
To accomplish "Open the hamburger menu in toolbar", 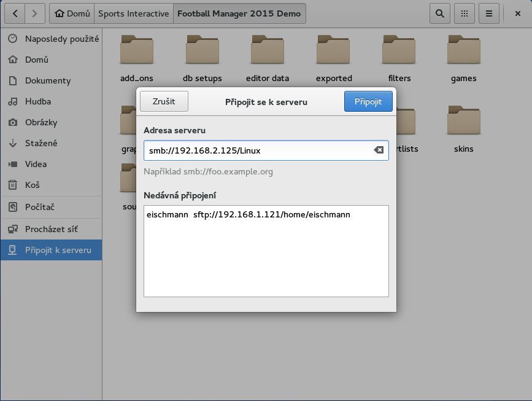I will [488, 13].
